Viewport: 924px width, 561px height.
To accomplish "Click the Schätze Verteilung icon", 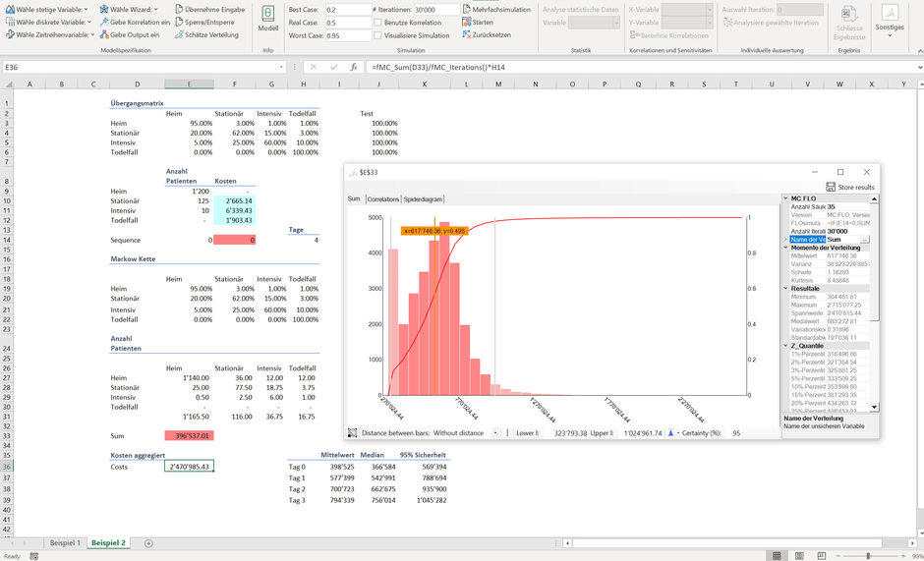I will (180, 34).
